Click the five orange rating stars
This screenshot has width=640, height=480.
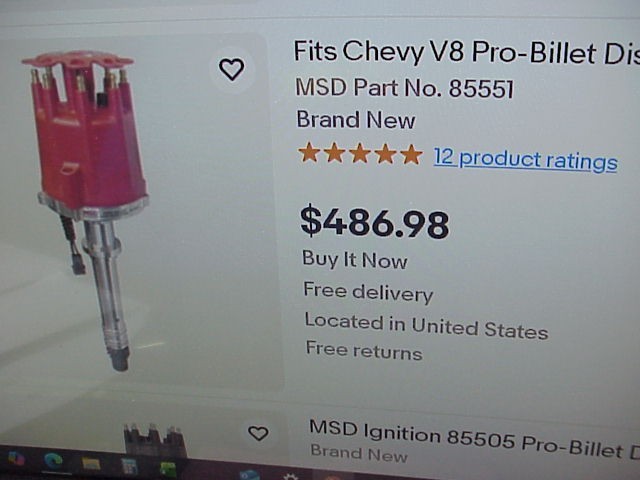[360, 154]
